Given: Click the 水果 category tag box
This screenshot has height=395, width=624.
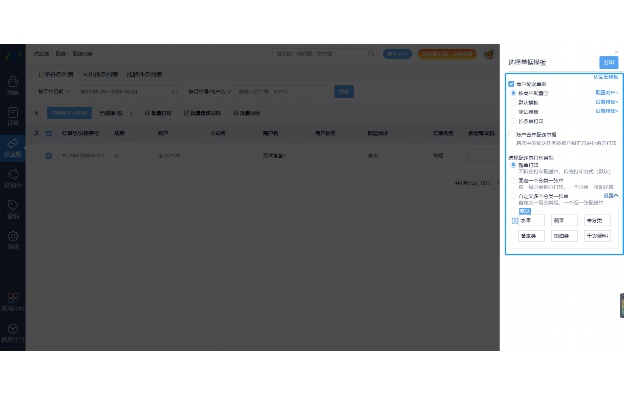Looking at the screenshot, I should 531,220.
